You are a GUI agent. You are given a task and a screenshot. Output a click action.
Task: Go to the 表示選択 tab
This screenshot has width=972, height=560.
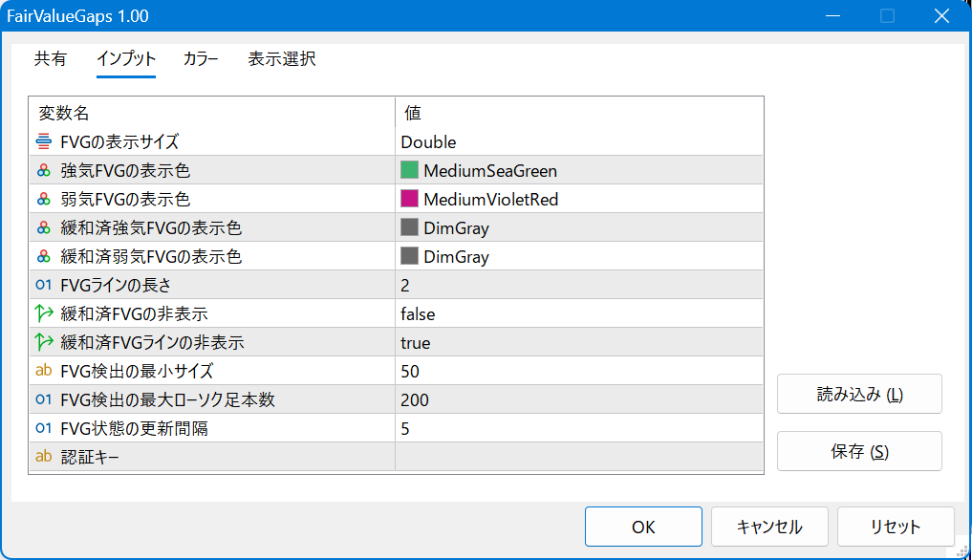(282, 59)
